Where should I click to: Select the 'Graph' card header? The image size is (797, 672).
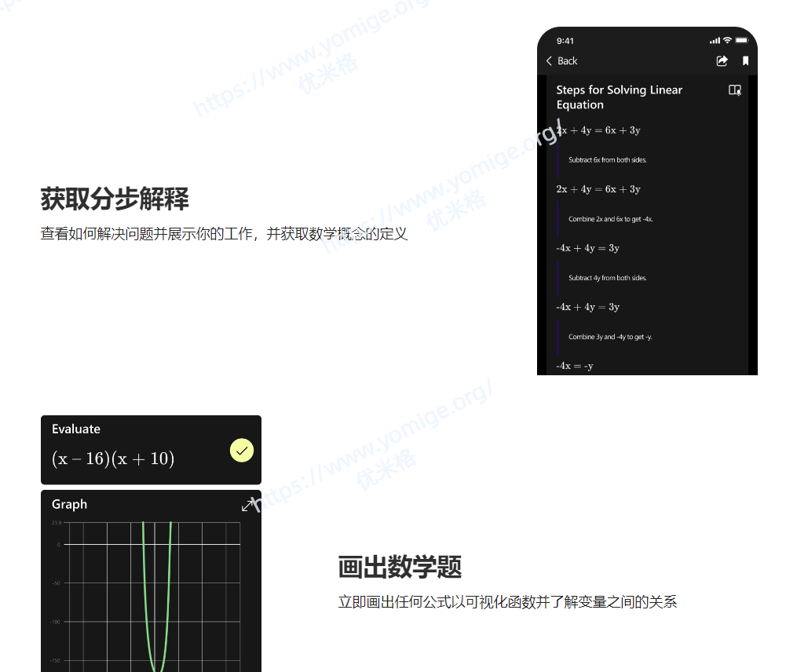(70, 504)
